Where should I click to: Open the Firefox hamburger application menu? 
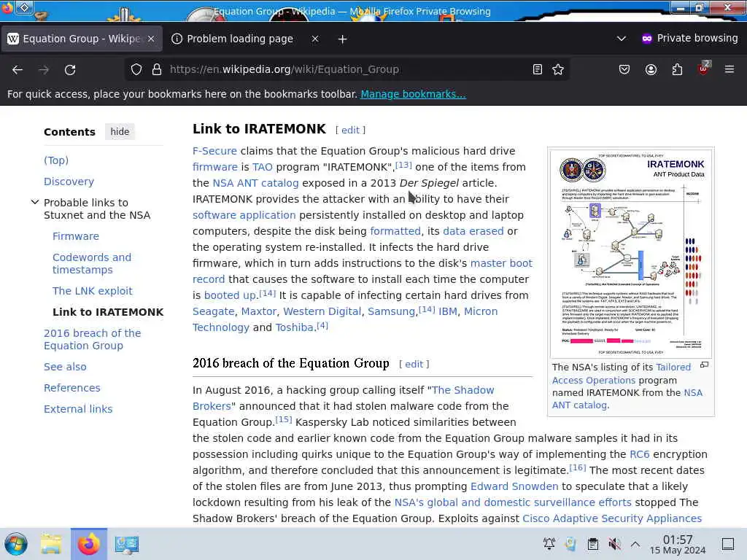click(x=729, y=69)
